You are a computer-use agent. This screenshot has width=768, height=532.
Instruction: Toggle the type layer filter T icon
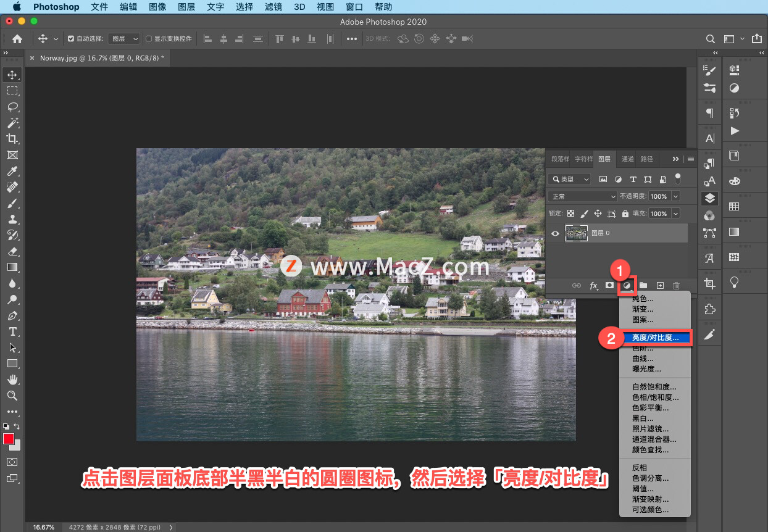click(633, 180)
